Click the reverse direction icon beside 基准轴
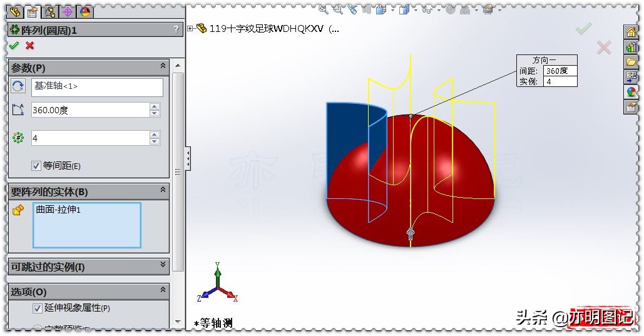 (x=18, y=86)
